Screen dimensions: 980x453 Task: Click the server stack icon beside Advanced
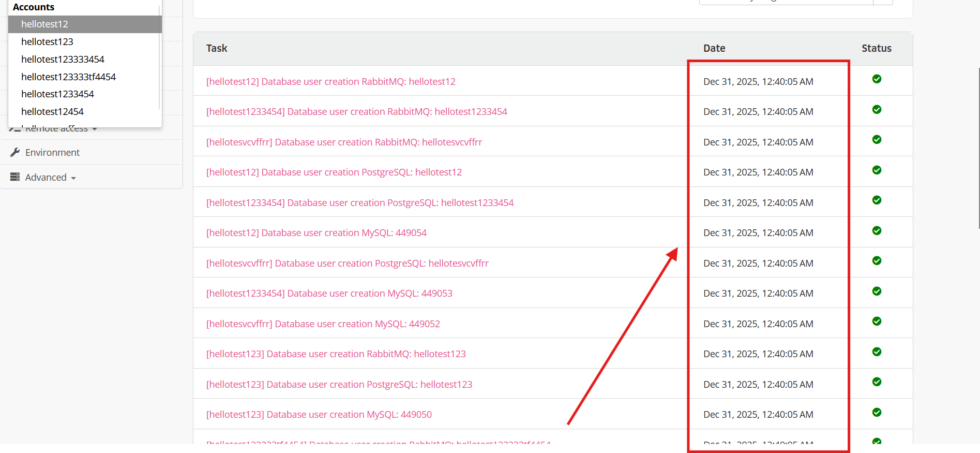point(15,177)
